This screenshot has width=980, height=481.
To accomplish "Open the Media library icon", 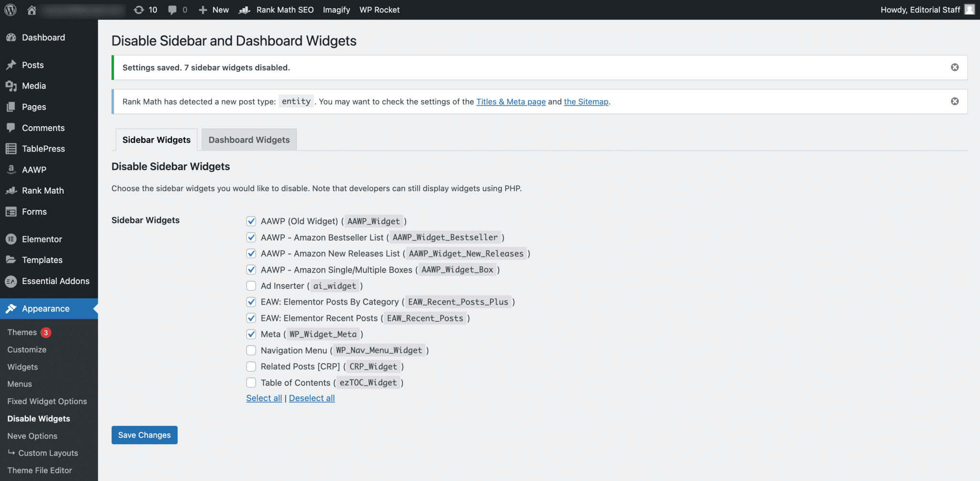I will coord(11,86).
